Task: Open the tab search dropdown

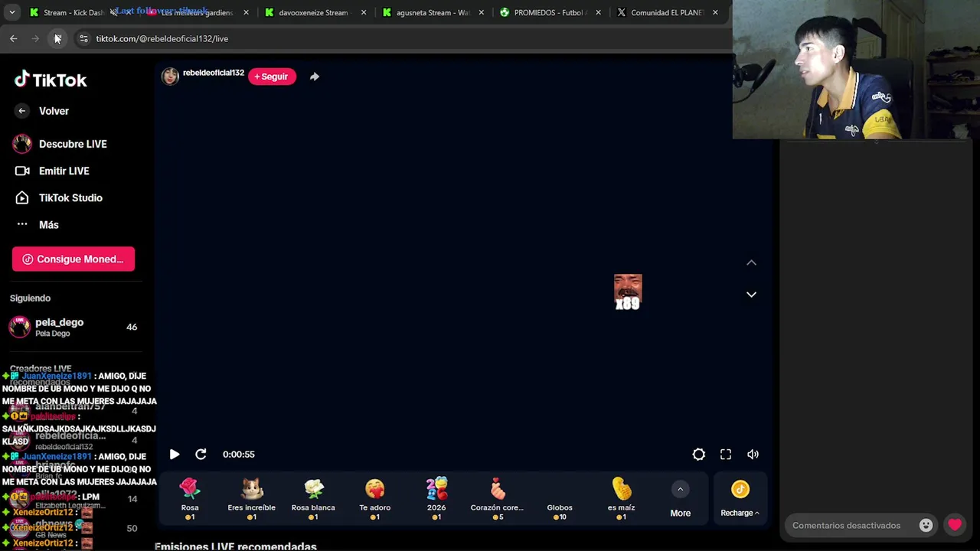Action: click(11, 12)
